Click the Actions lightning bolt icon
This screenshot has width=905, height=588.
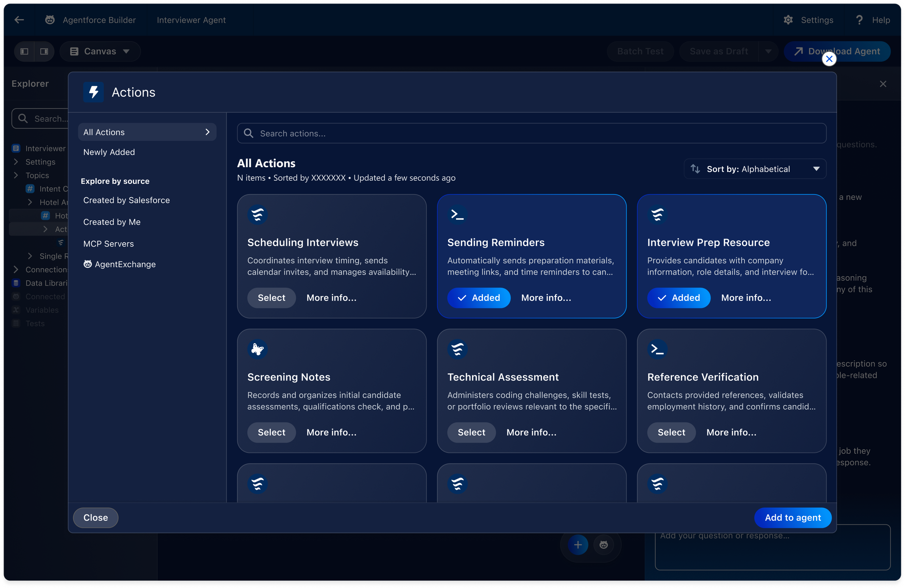point(93,92)
